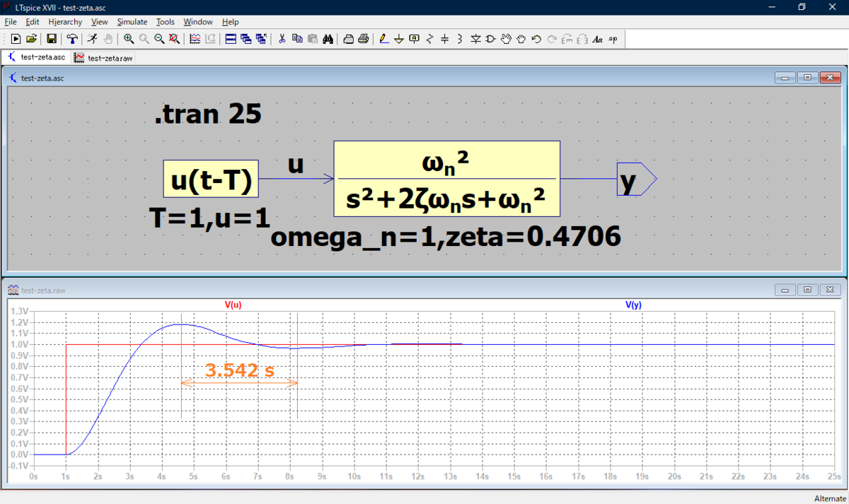Image resolution: width=849 pixels, height=504 pixels.
Task: Click the Undo arrow icon
Action: (x=536, y=39)
